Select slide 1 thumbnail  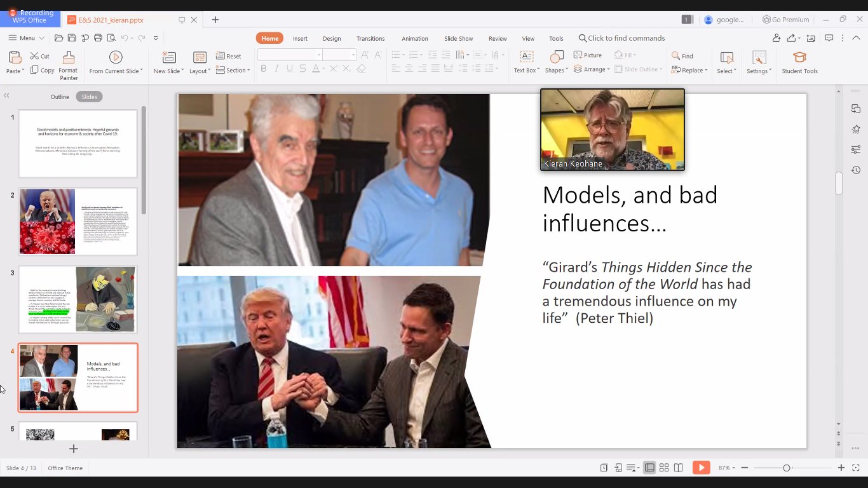(x=78, y=144)
